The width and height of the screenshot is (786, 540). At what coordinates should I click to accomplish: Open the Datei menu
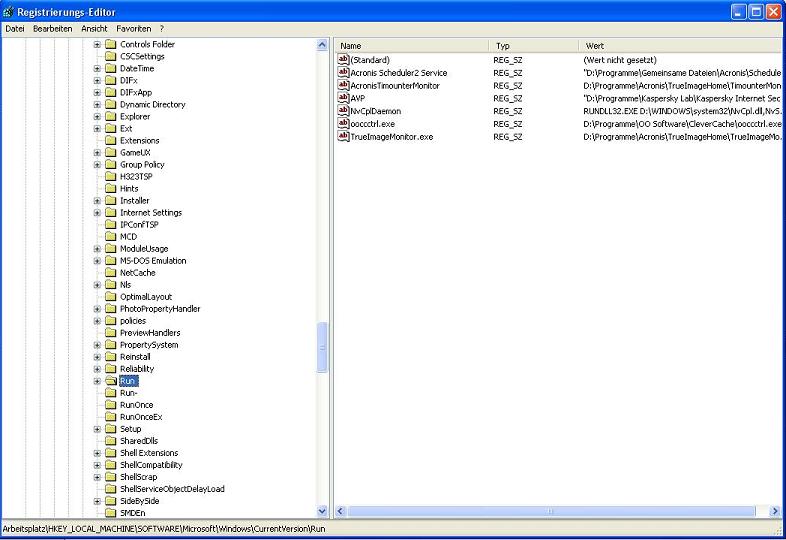tap(15, 29)
